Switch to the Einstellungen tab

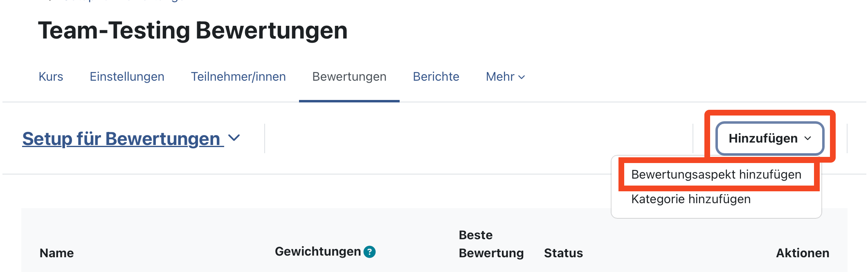(x=127, y=77)
